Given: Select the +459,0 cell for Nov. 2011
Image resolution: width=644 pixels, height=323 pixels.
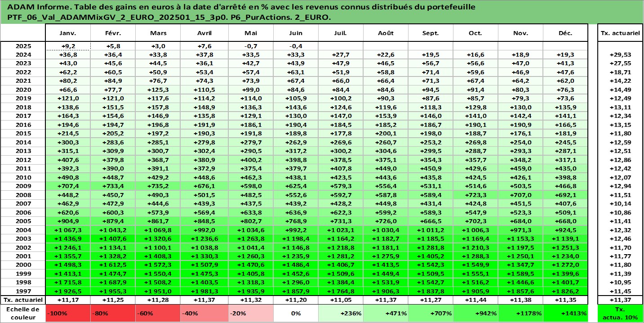Looking at the screenshot, I should click(x=520, y=168).
